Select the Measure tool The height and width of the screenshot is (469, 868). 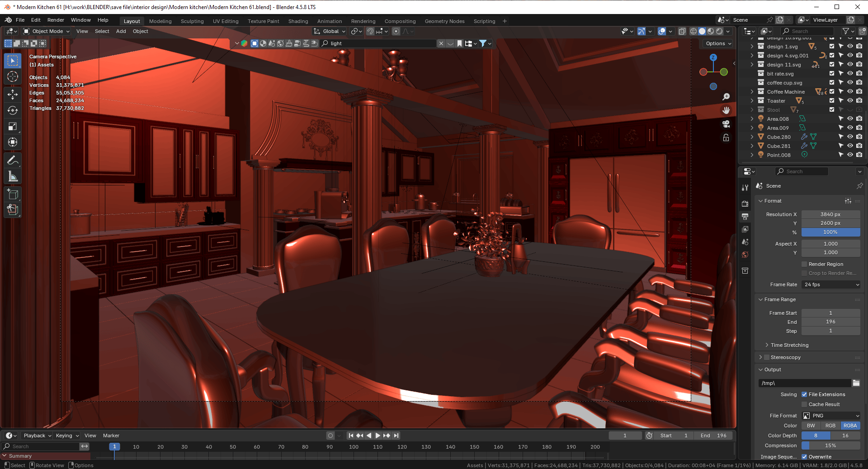coord(13,176)
